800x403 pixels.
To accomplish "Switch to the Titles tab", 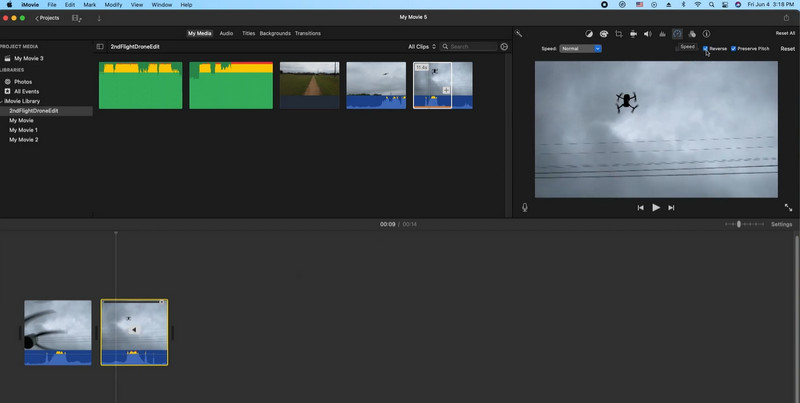I will (x=248, y=34).
